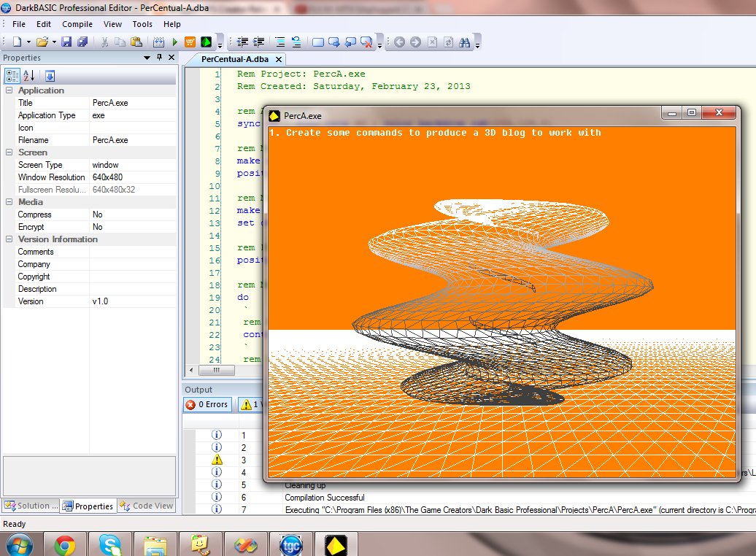Click the 0 Errors filter button
Screen dimensions: 756x556
click(207, 404)
